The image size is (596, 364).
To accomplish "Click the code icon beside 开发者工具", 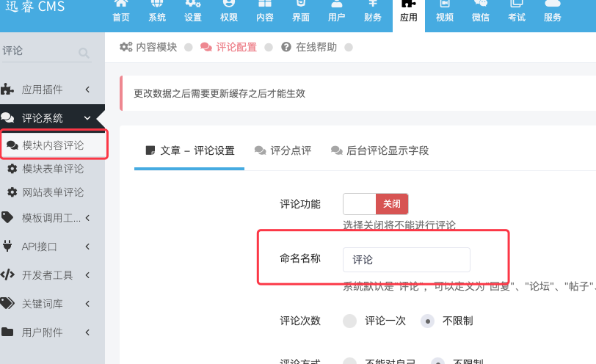I will click(7, 274).
